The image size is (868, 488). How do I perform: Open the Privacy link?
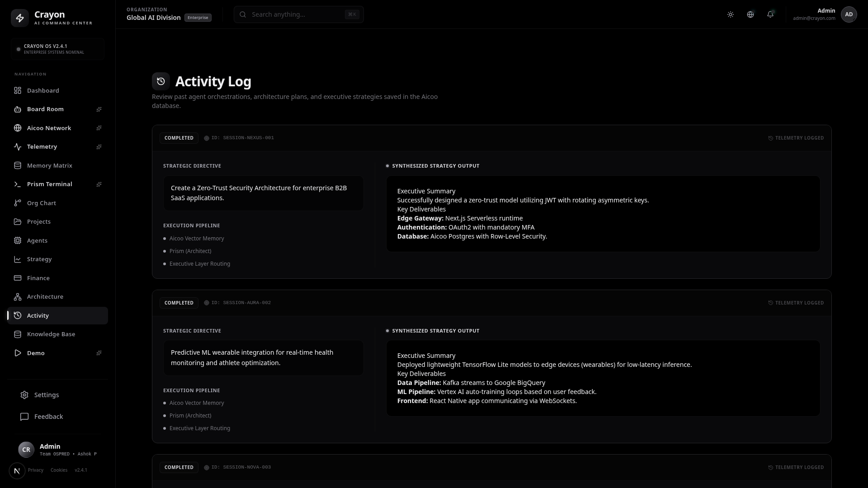tap(36, 470)
